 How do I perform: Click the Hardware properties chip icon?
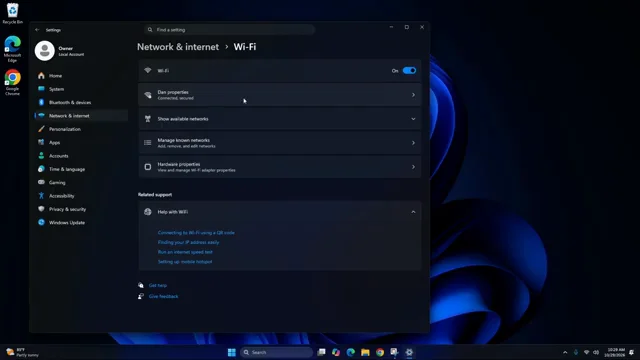(148, 167)
